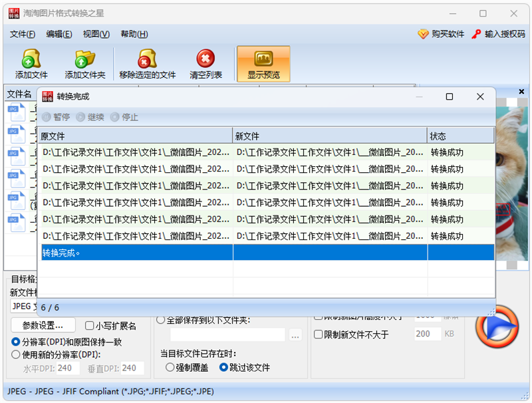
Task: Maximize the 转换完成 dialog
Action: (x=450, y=96)
